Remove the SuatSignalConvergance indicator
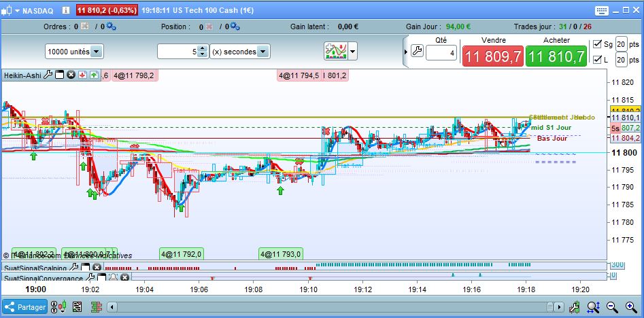The width and height of the screenshot is (644, 318). 124,278
